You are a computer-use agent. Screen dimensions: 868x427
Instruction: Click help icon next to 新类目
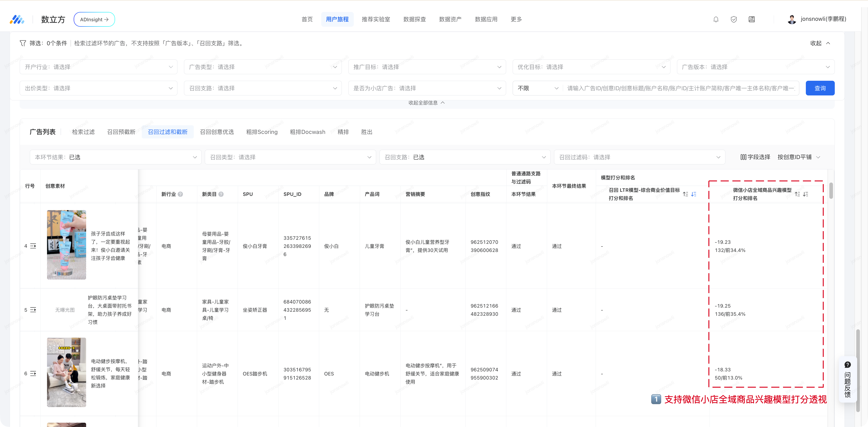click(221, 194)
